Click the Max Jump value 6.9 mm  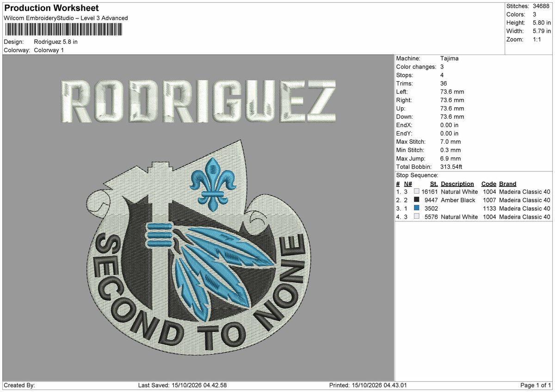click(450, 158)
